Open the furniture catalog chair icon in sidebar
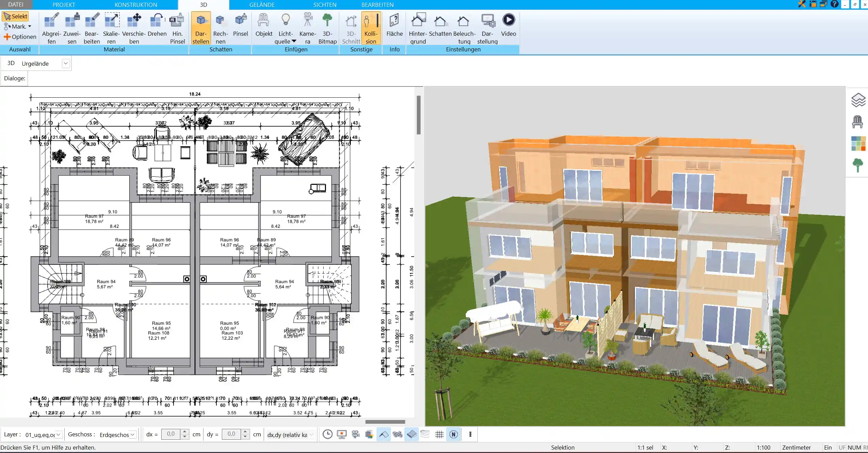Screen dimensions: 868x453 858,122
